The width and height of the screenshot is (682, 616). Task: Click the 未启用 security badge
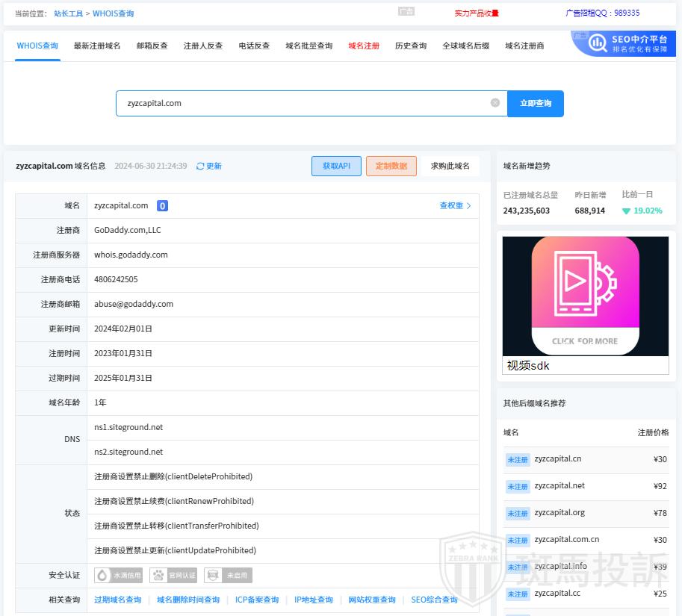pos(229,575)
